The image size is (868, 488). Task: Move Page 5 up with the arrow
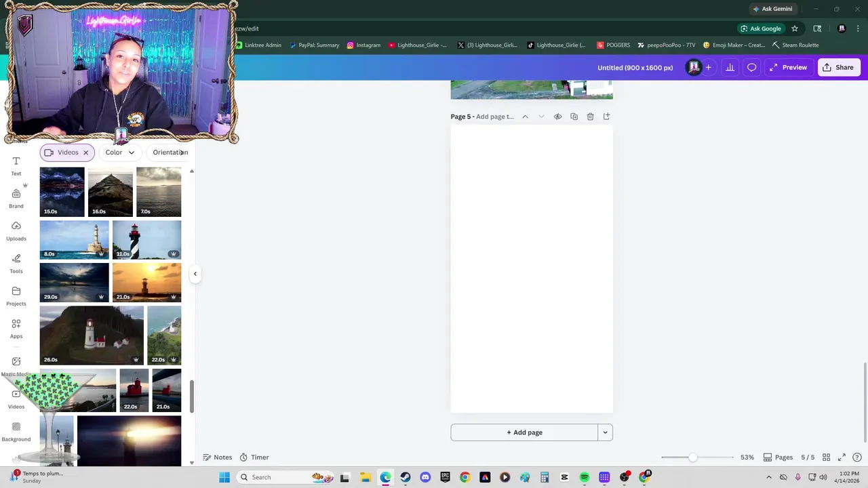pyautogui.click(x=525, y=117)
